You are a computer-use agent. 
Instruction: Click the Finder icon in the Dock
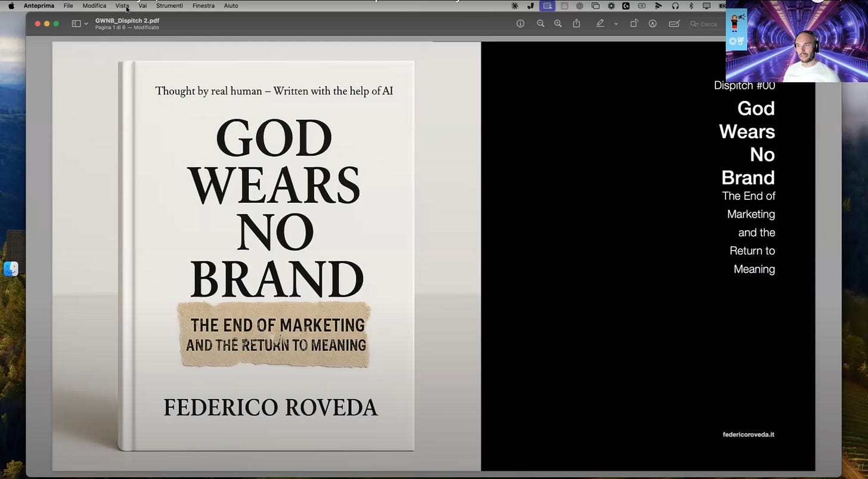11,269
